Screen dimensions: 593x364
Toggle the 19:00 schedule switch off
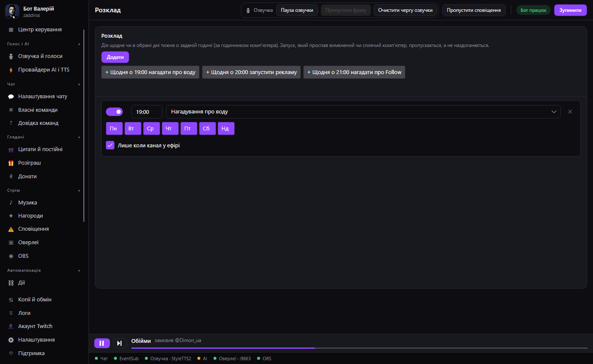click(114, 112)
